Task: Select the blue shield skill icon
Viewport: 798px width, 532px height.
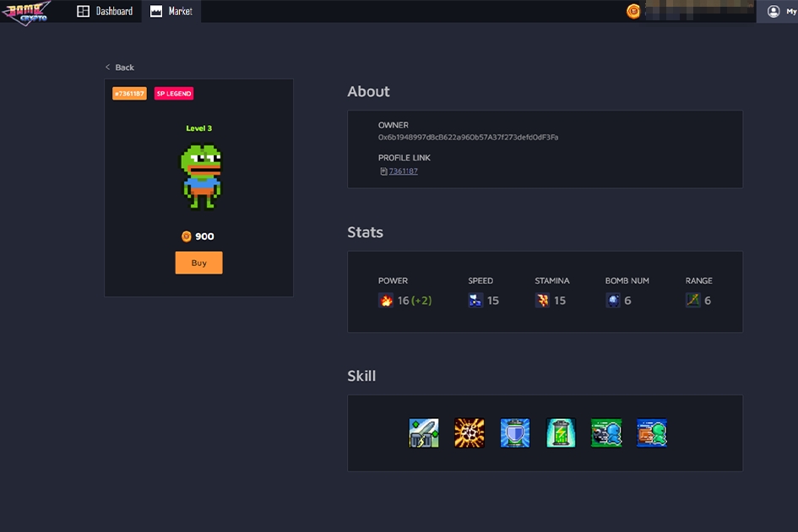Action: (515, 433)
